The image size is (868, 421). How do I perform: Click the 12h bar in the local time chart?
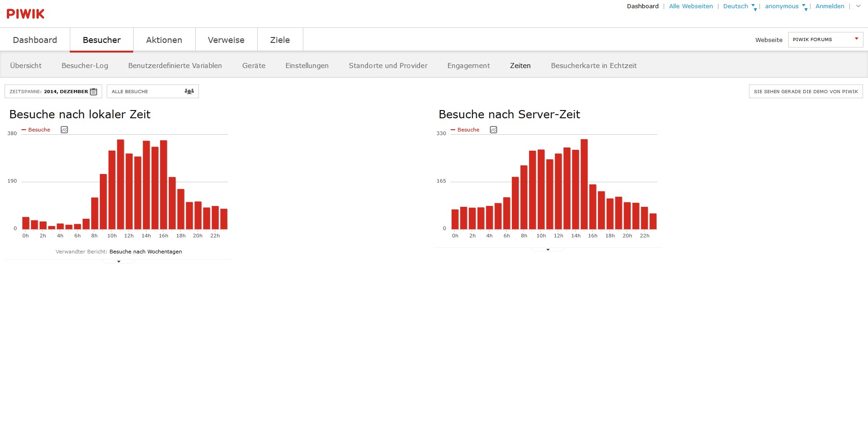click(129, 191)
